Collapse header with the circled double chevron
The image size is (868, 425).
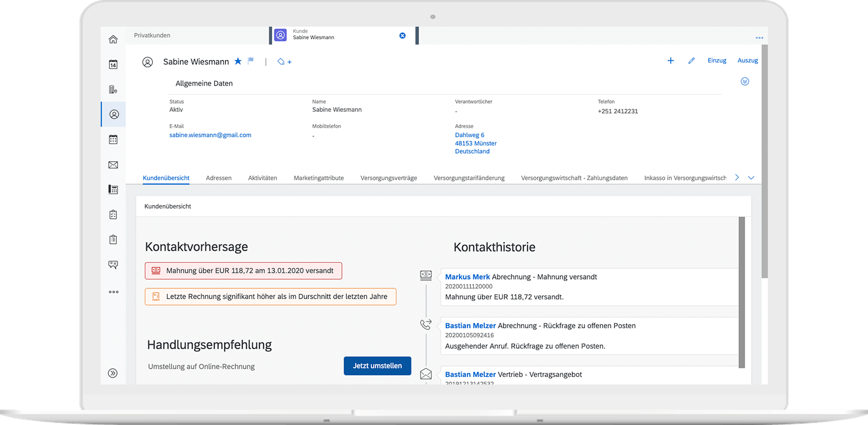(745, 82)
